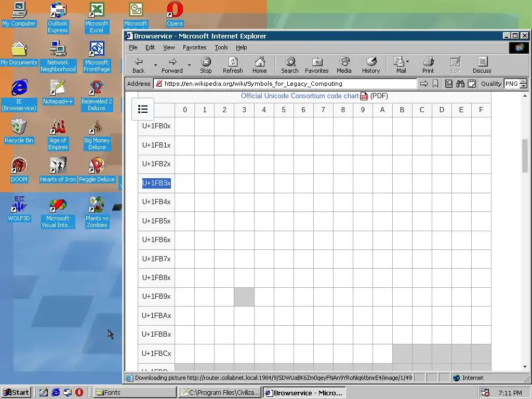Stop page loading with Stop button
The width and height of the screenshot is (532, 399).
pyautogui.click(x=206, y=65)
